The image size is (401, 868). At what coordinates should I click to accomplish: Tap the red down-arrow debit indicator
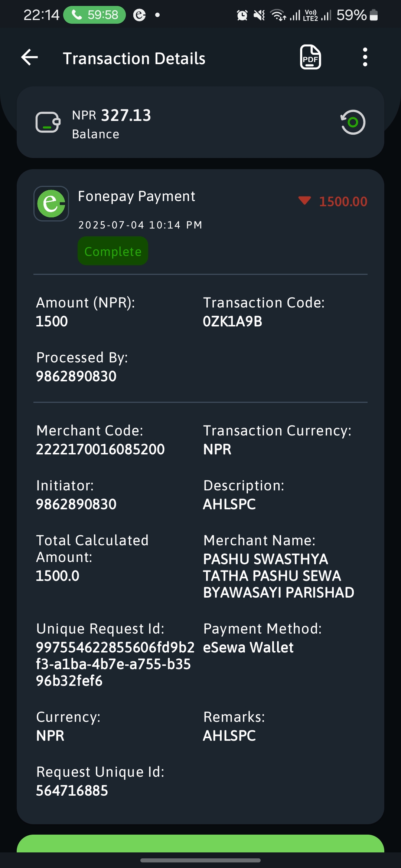click(304, 201)
